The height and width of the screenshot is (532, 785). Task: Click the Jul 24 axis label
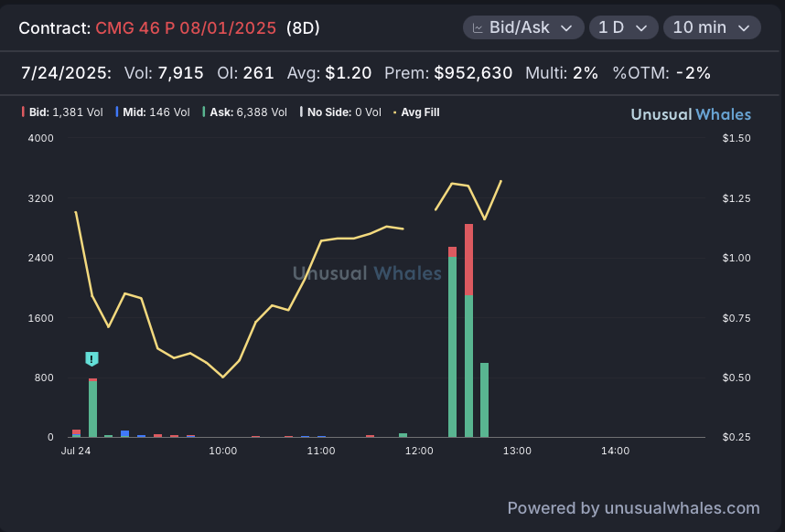coord(76,451)
